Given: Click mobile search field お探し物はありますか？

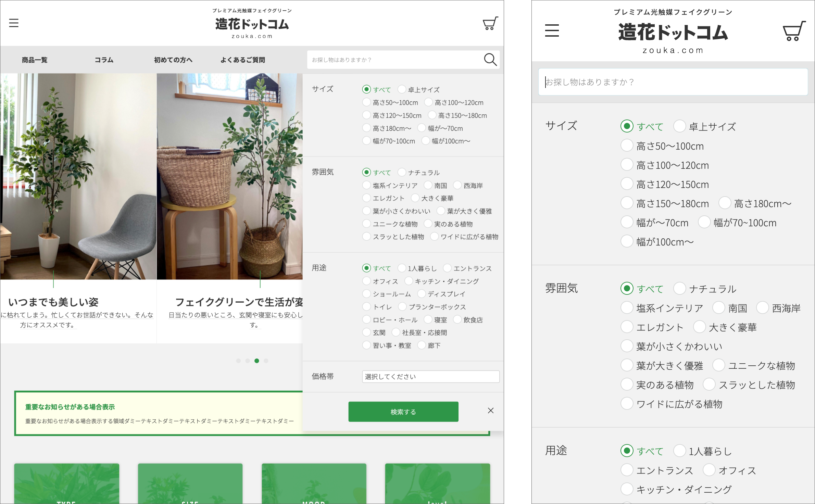Looking at the screenshot, I should tap(673, 82).
